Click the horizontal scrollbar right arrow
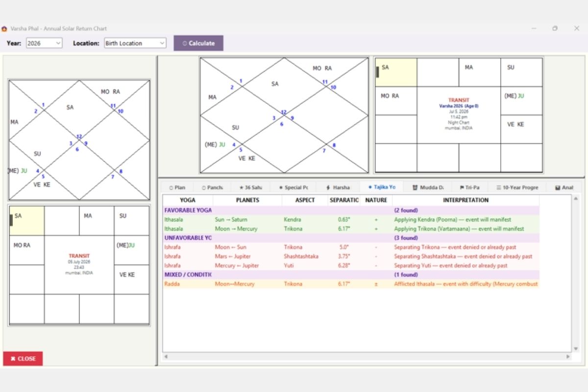This screenshot has width=588, height=392. coord(568,356)
